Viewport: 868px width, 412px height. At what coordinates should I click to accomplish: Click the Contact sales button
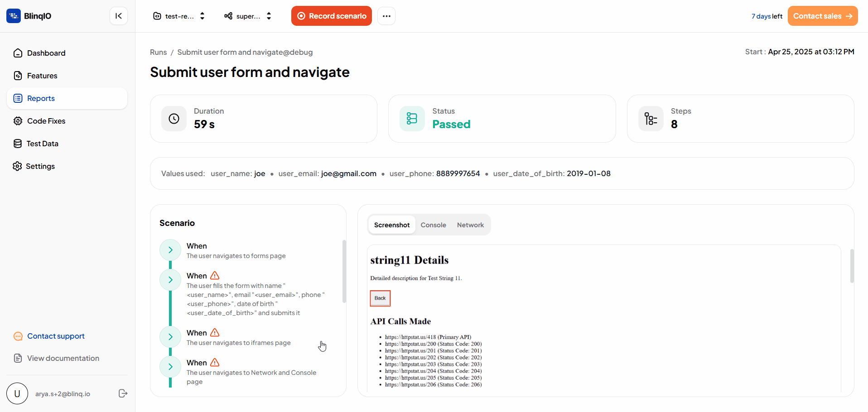(x=823, y=16)
